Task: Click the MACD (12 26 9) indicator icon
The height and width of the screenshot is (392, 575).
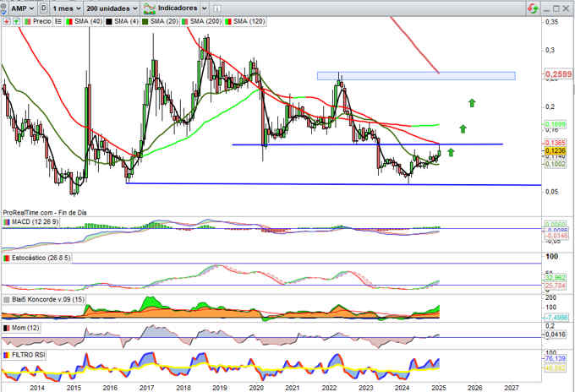Action: [6, 221]
